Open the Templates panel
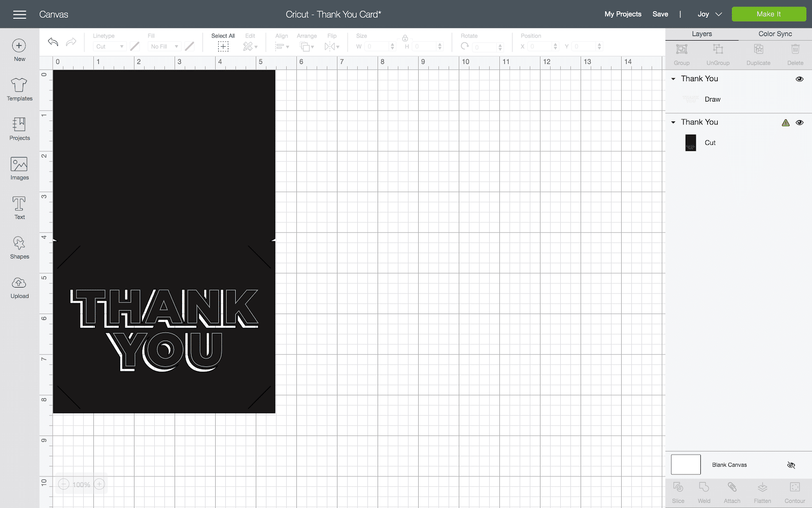The image size is (812, 508). tap(19, 84)
